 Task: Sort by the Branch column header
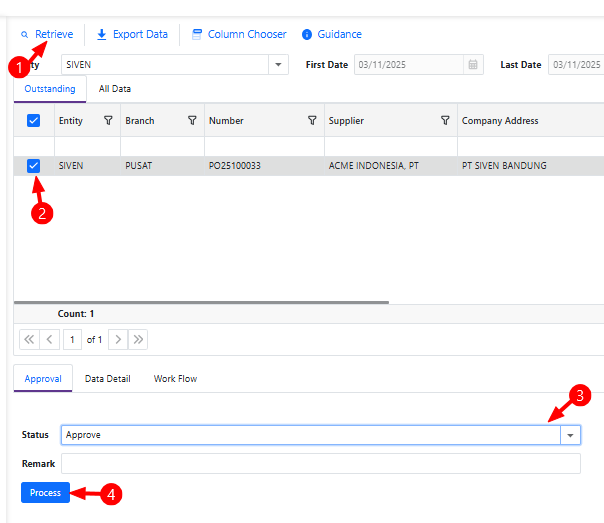tap(140, 121)
